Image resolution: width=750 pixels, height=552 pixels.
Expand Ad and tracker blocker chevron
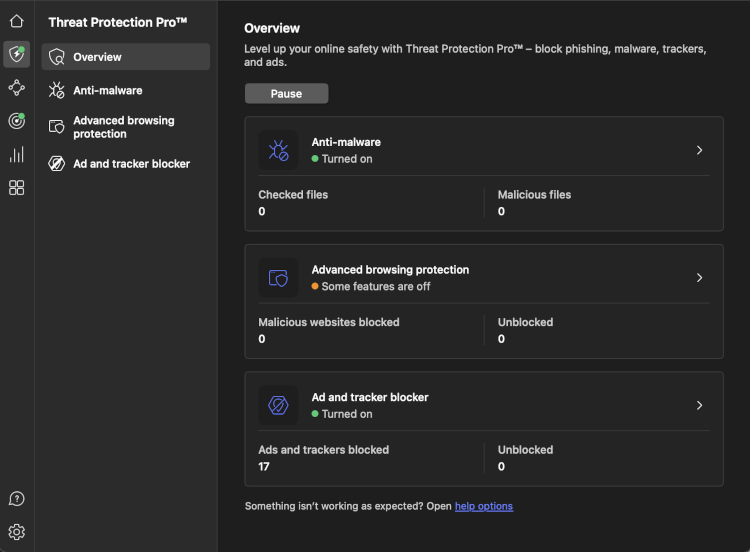(x=699, y=406)
